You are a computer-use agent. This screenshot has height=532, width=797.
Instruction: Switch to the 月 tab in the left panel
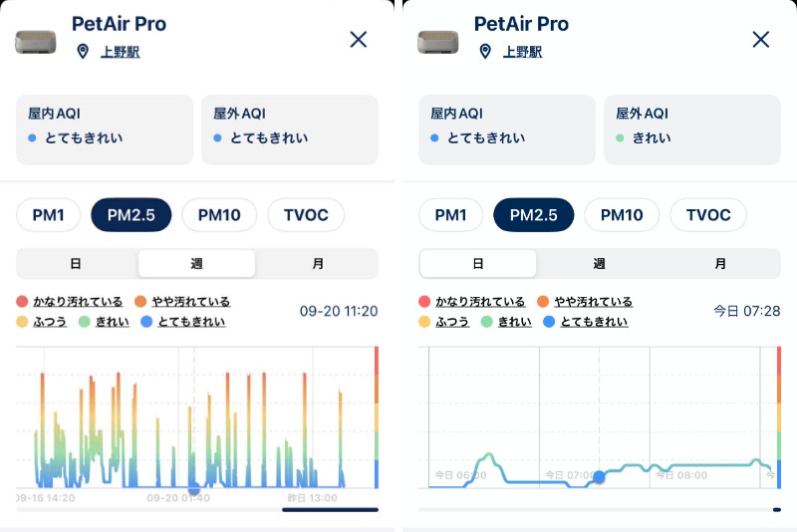317,264
